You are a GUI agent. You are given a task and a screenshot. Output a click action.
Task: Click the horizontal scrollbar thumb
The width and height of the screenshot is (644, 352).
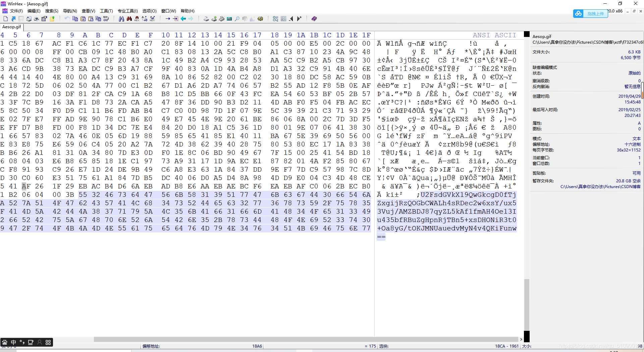[305, 339]
